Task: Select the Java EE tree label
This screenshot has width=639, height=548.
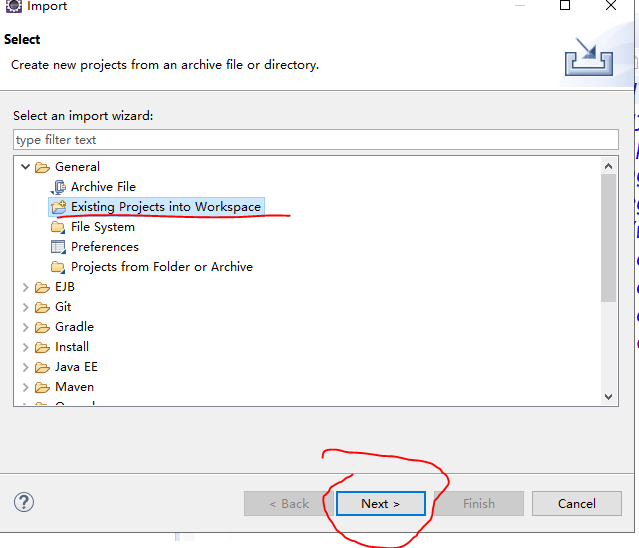Action: coord(77,367)
